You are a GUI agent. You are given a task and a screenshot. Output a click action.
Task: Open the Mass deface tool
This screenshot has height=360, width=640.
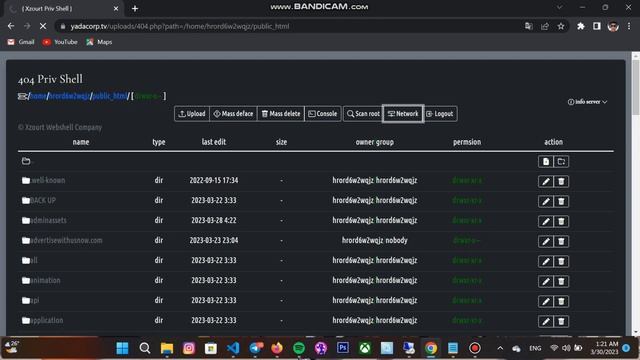coord(233,114)
